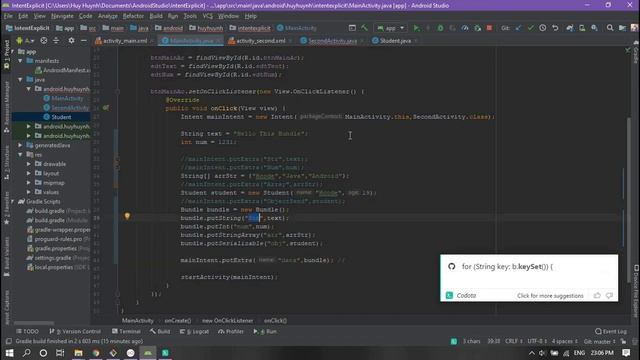
Task: Click Git: master branch in status bar
Action: (x=599, y=341)
